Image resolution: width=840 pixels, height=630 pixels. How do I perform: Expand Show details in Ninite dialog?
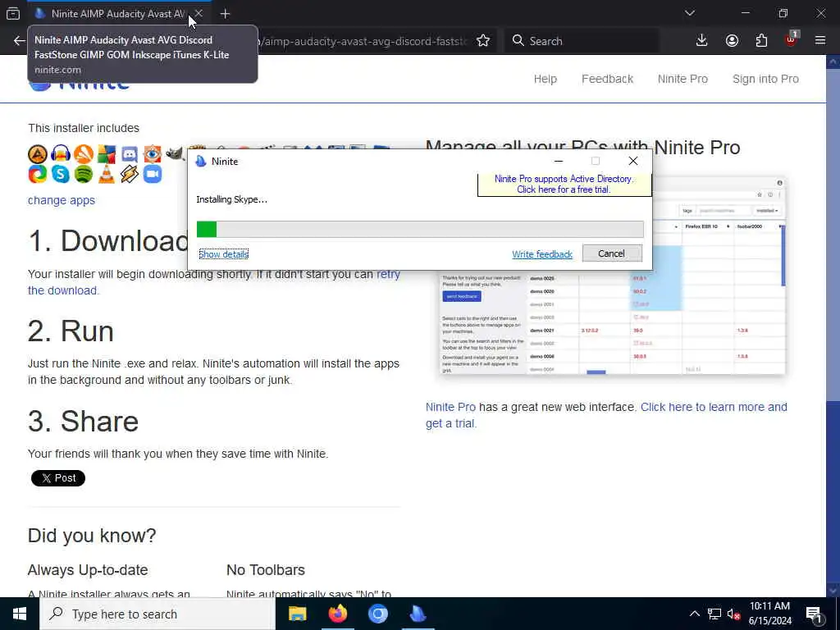coord(223,254)
